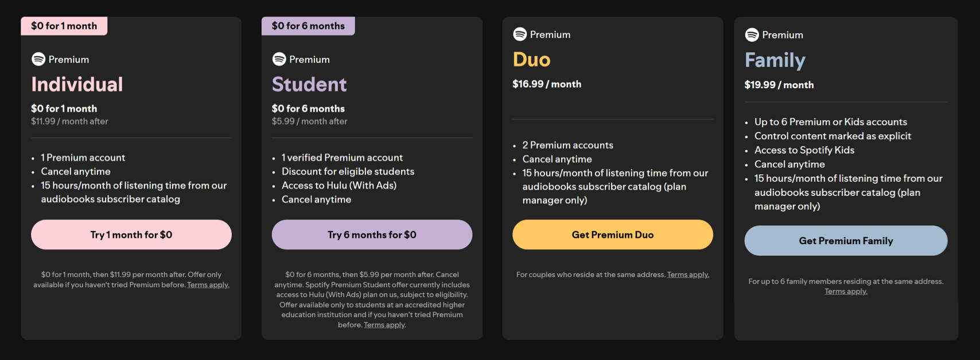This screenshot has width=980, height=360.
Task: Click Get Premium Family
Action: click(846, 240)
